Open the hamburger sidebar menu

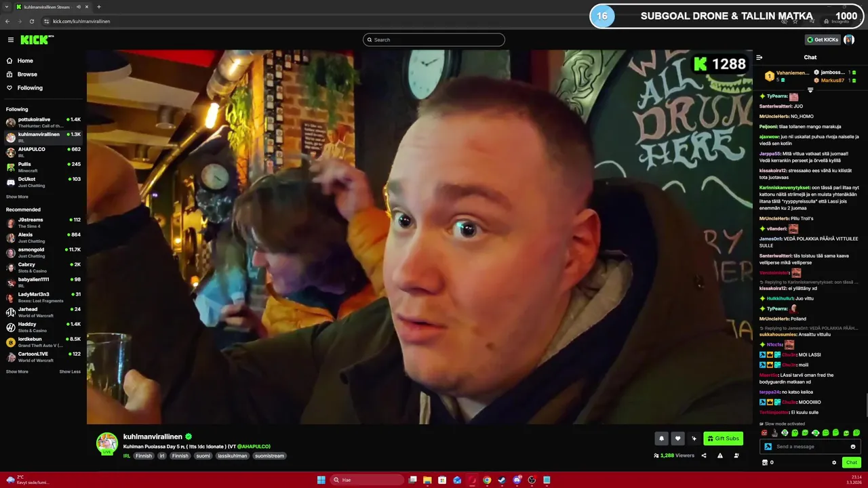coord(10,40)
